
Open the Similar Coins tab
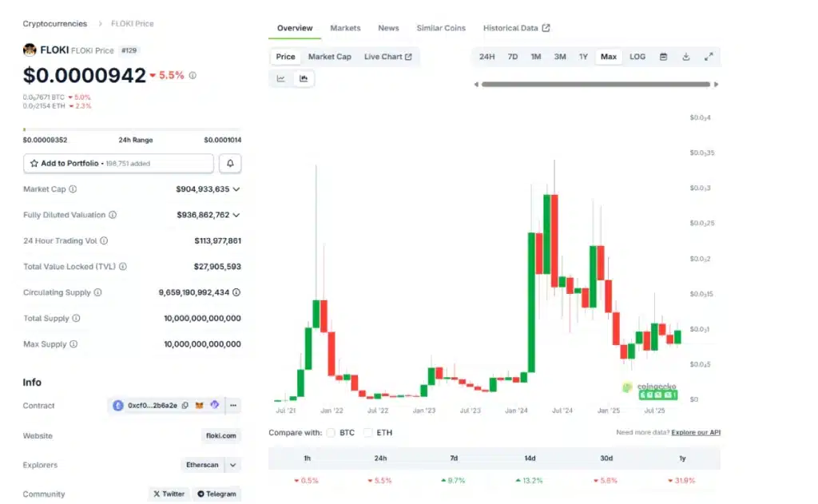coord(441,28)
